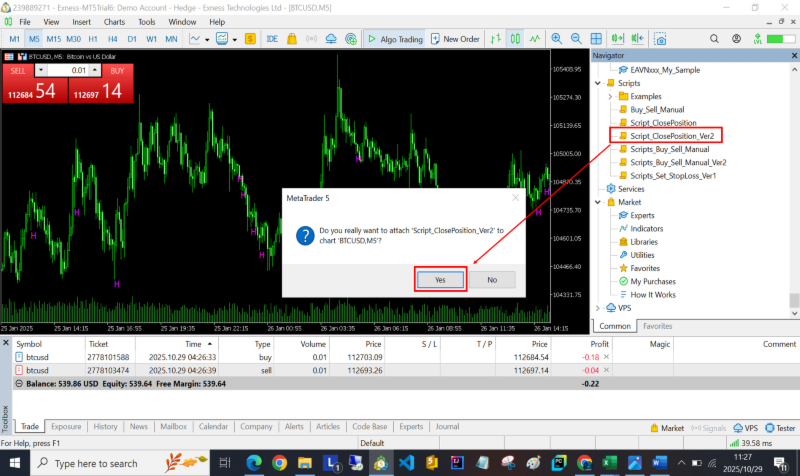Switch to Favorites tab in Navigator
800x476 pixels.
[657, 326]
